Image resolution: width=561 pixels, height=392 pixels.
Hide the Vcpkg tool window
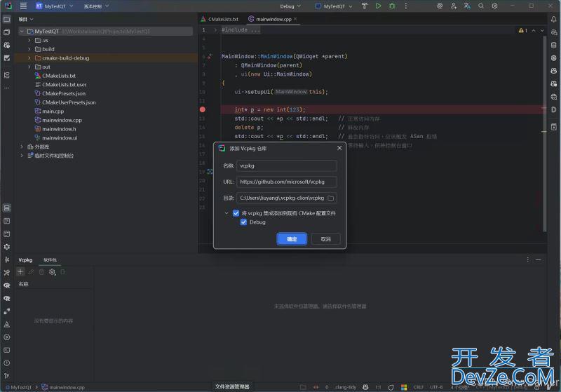539,259
